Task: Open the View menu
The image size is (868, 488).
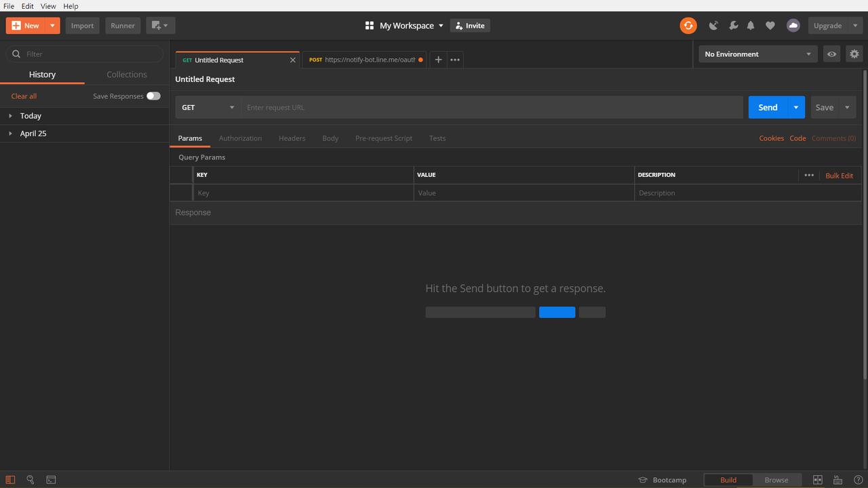Action: coord(48,6)
